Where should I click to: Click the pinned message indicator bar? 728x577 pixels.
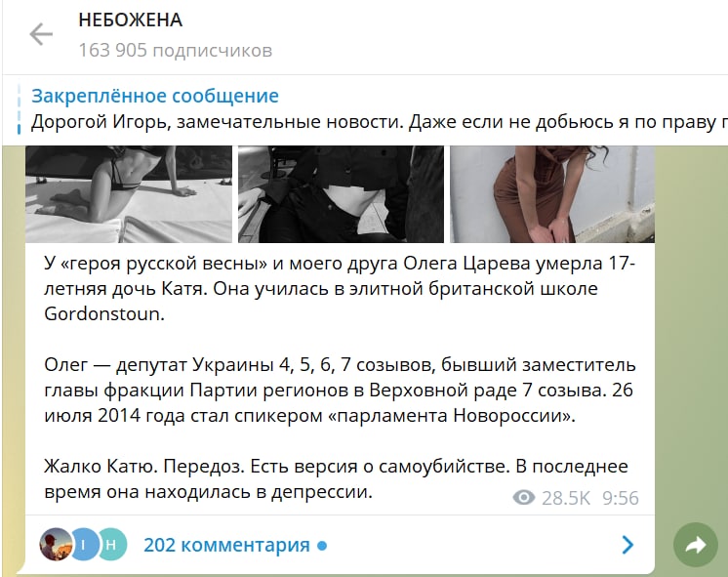click(x=20, y=109)
